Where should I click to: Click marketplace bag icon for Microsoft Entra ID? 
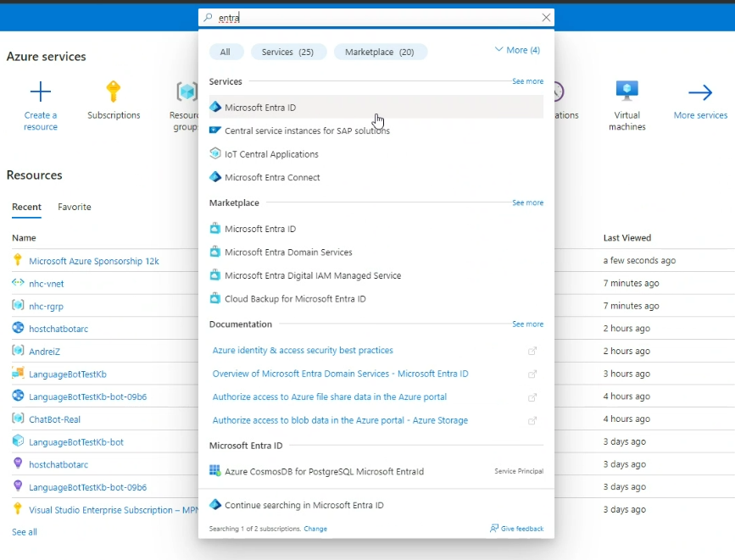[214, 228]
